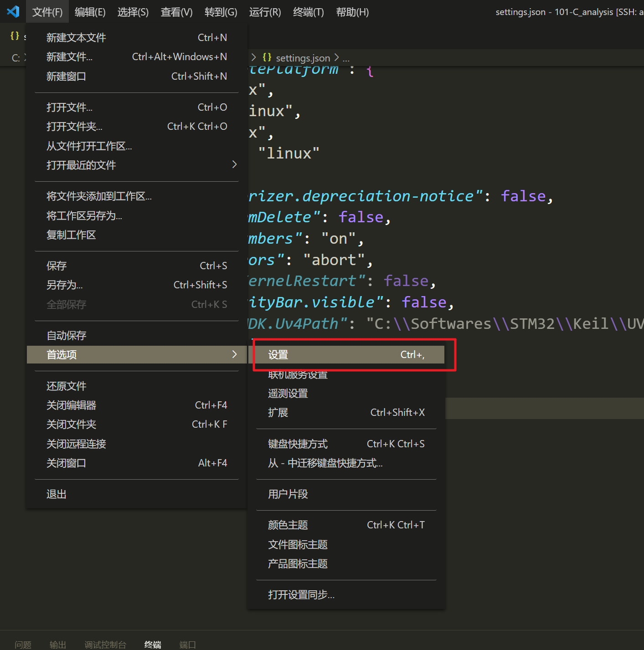Choose 退出 menu entry
Screen dimensions: 644x650
point(137,494)
